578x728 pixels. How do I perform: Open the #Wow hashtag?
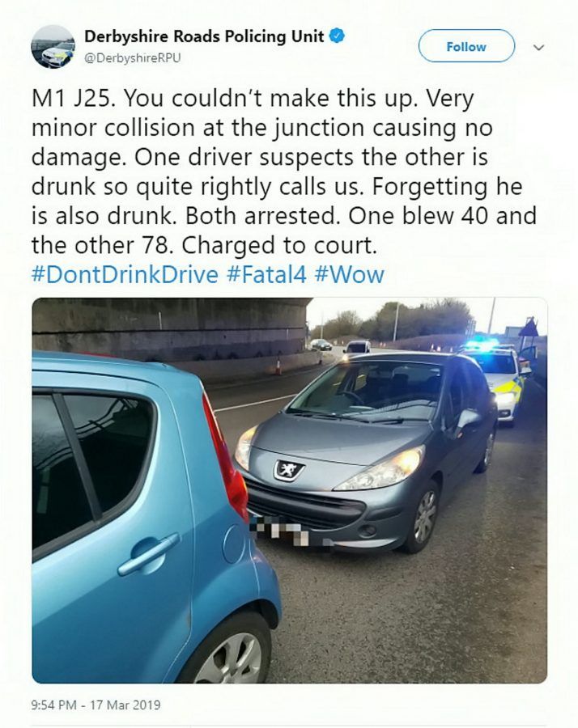350,274
